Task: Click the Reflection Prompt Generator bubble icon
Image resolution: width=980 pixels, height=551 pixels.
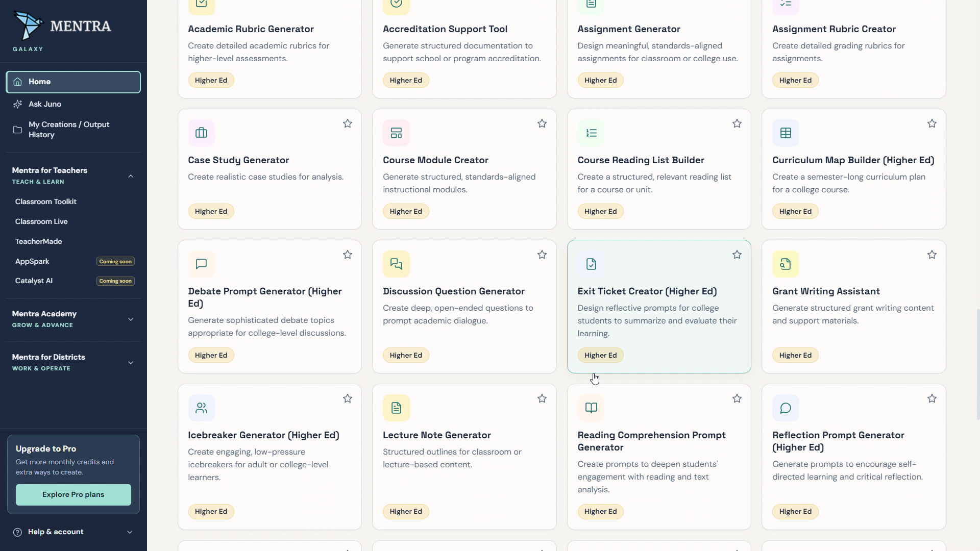Action: 786,408
